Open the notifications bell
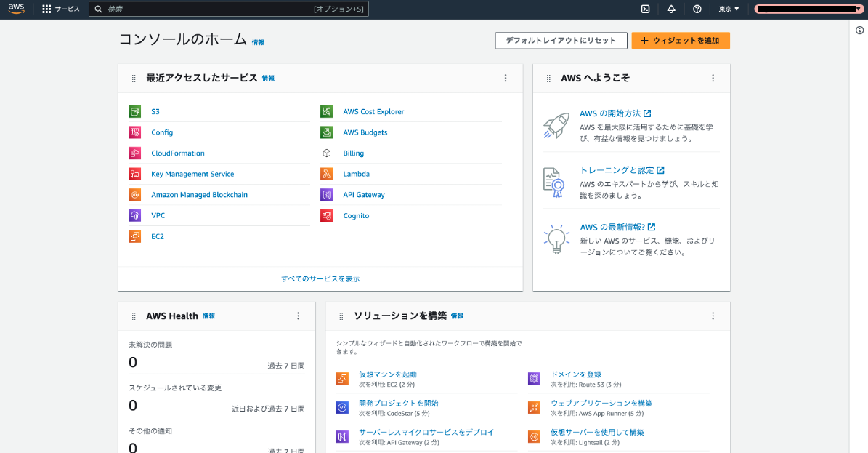The image size is (868, 453). click(671, 9)
